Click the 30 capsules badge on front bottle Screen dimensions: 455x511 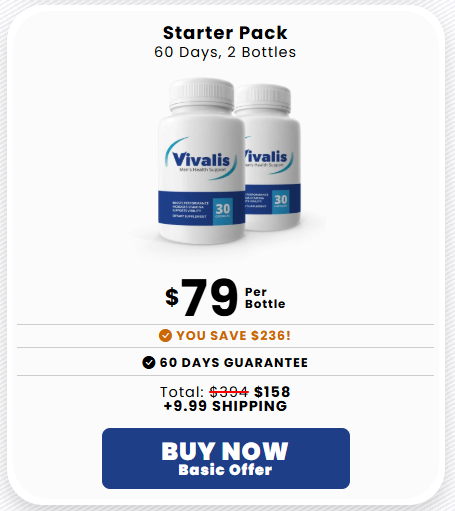[223, 211]
